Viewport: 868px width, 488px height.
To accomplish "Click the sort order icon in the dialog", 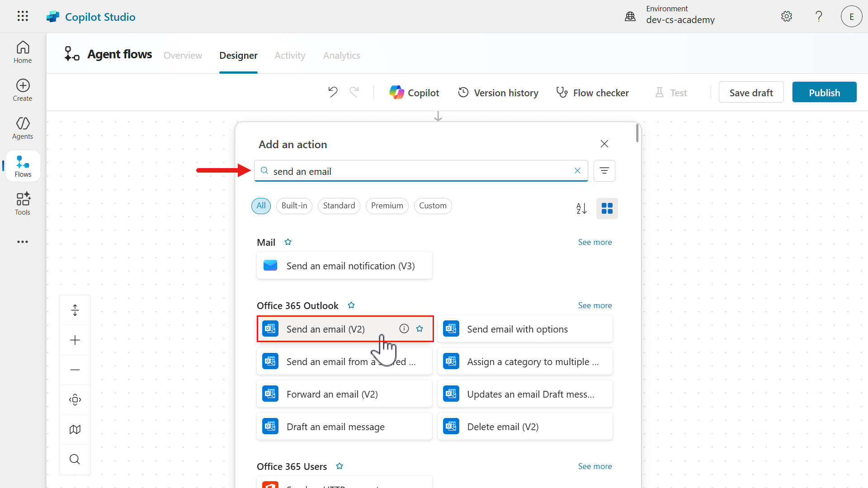I will [x=581, y=208].
